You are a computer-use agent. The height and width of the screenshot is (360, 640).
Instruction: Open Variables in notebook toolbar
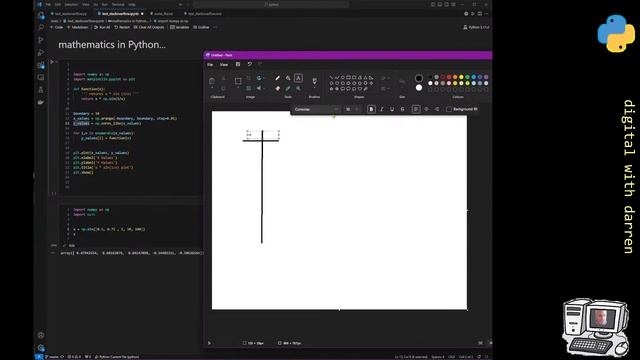point(179,27)
